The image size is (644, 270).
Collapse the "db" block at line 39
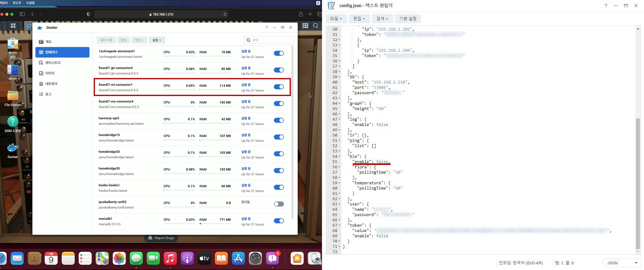point(339,77)
